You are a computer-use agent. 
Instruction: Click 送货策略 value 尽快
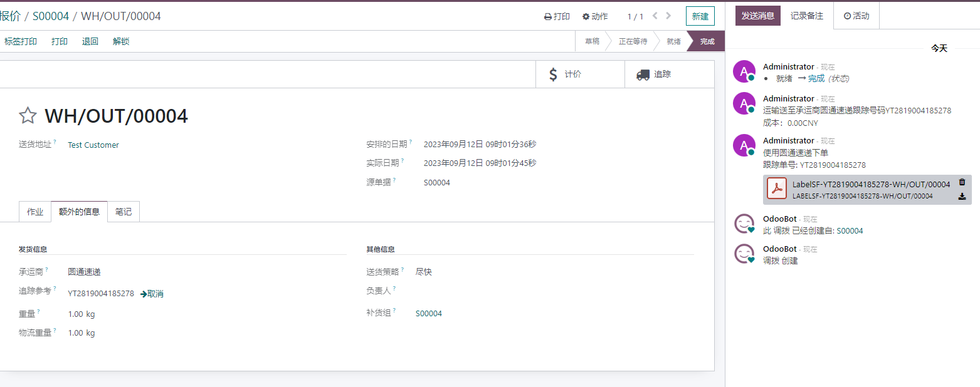[x=424, y=272]
